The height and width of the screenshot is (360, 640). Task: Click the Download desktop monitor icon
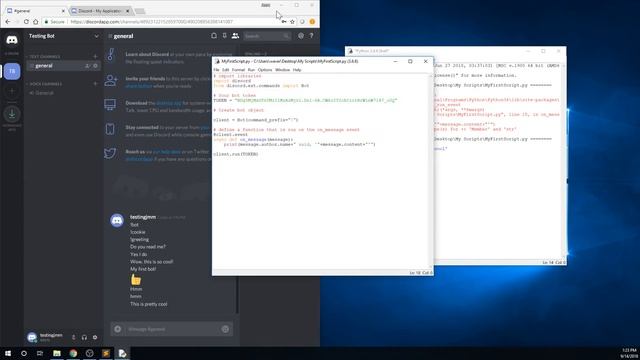coord(110,104)
